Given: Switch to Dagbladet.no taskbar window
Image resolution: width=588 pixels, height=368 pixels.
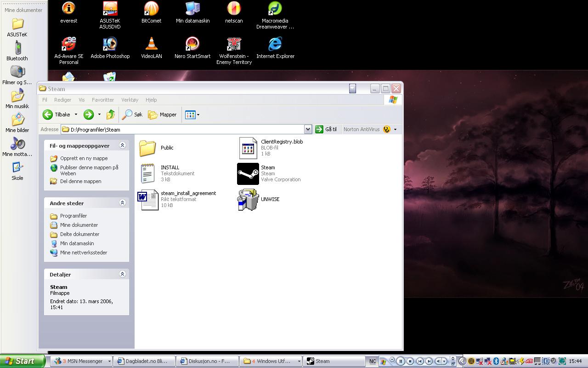Looking at the screenshot, I should [x=144, y=361].
